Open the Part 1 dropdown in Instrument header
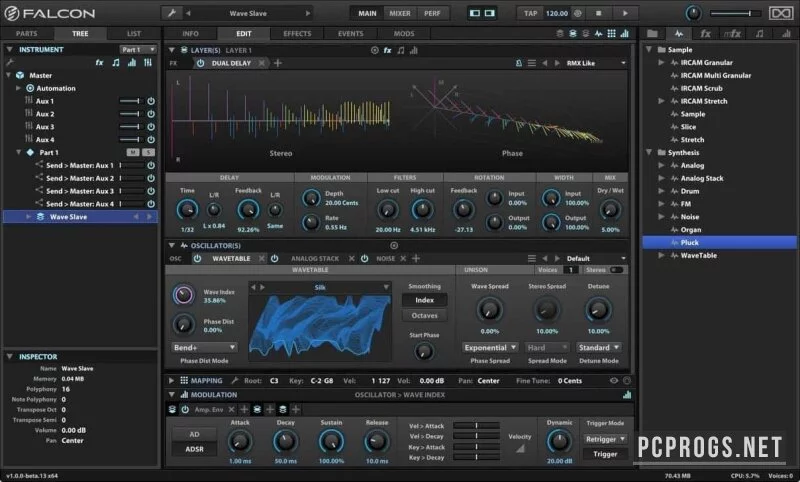 point(138,49)
